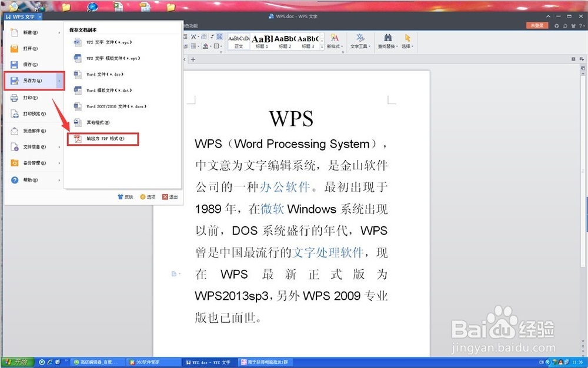Open 打印预览 from the file menu
Screen dimensions: 588x368
34,114
